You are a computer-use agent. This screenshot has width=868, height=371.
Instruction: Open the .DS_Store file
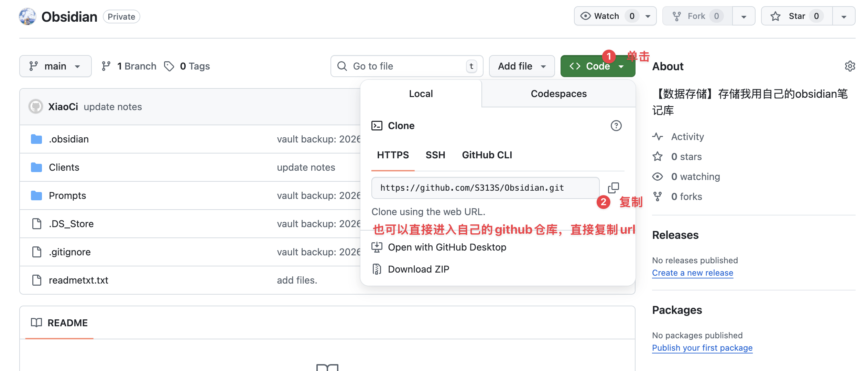pos(71,224)
